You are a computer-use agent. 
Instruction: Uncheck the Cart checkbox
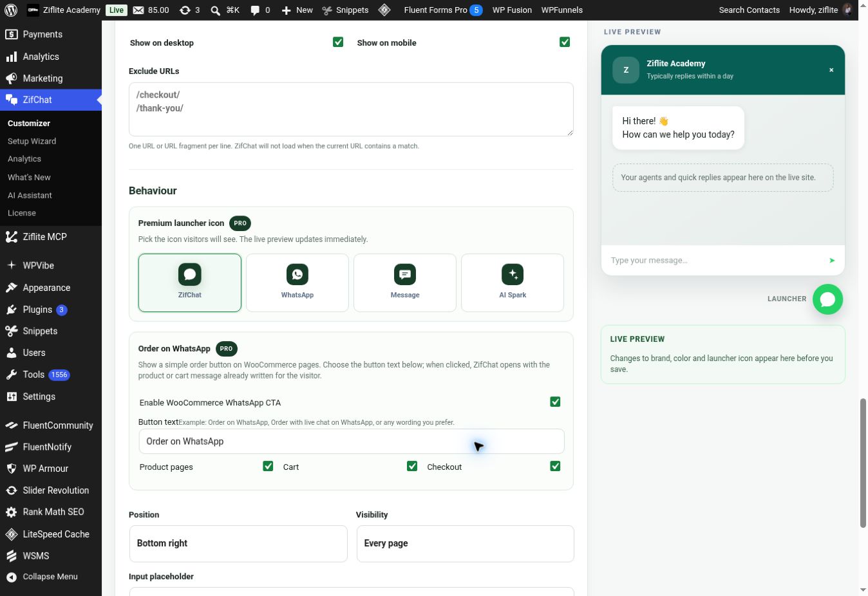click(x=412, y=466)
